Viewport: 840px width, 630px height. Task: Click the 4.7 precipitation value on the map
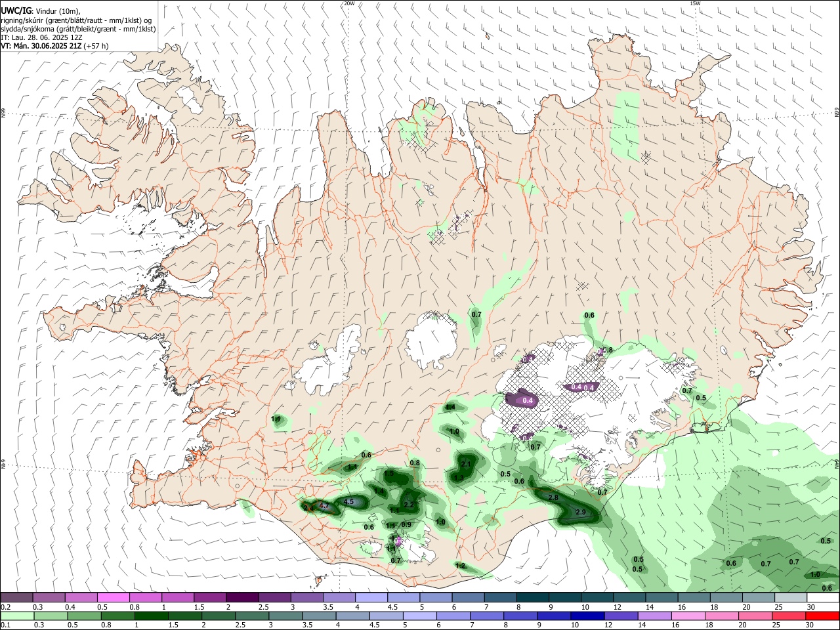(x=324, y=506)
